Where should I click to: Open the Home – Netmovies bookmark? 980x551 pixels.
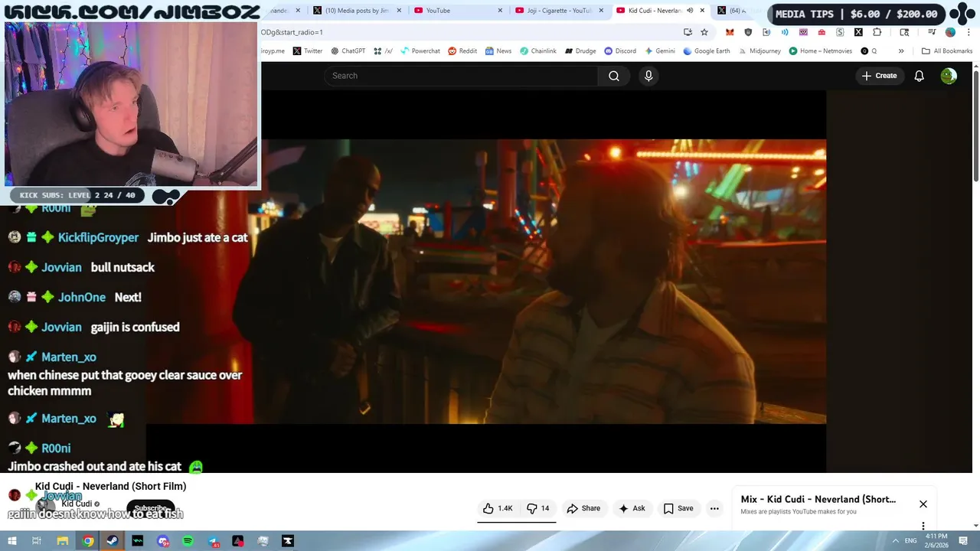(x=821, y=51)
